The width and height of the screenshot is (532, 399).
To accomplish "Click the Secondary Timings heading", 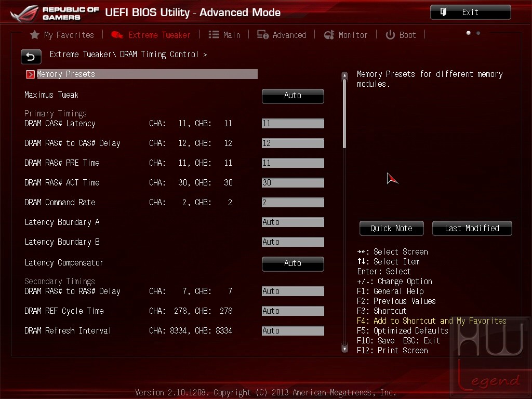I will pos(59,281).
